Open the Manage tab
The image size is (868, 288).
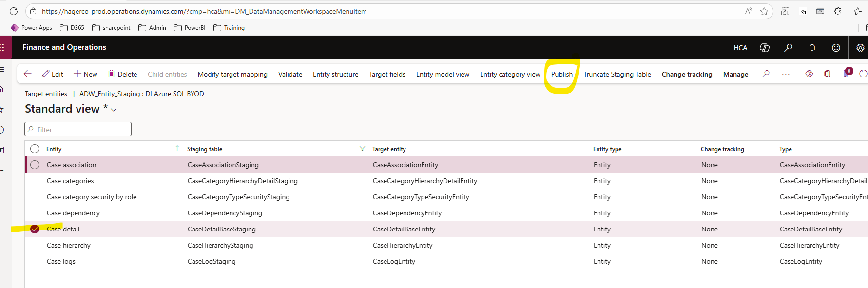pos(735,74)
